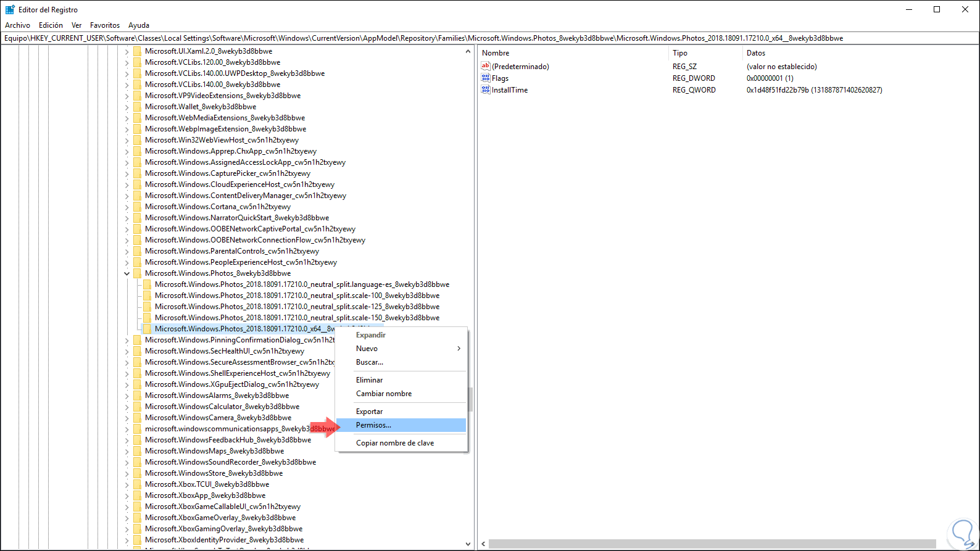This screenshot has width=980, height=551.
Task: Select the InstallTime QWORD value icon
Action: [x=486, y=89]
